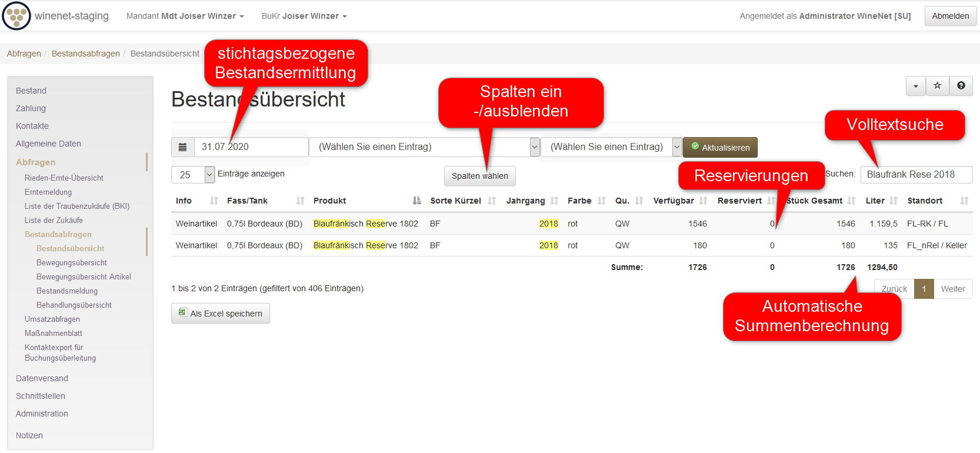Click the Suchen text field
Viewport: 980px width, 453px height.
click(916, 175)
